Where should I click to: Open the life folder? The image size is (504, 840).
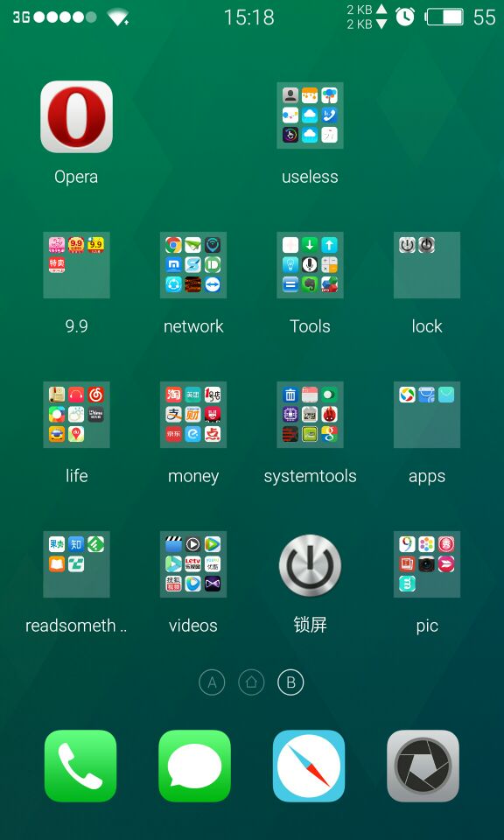click(x=77, y=415)
